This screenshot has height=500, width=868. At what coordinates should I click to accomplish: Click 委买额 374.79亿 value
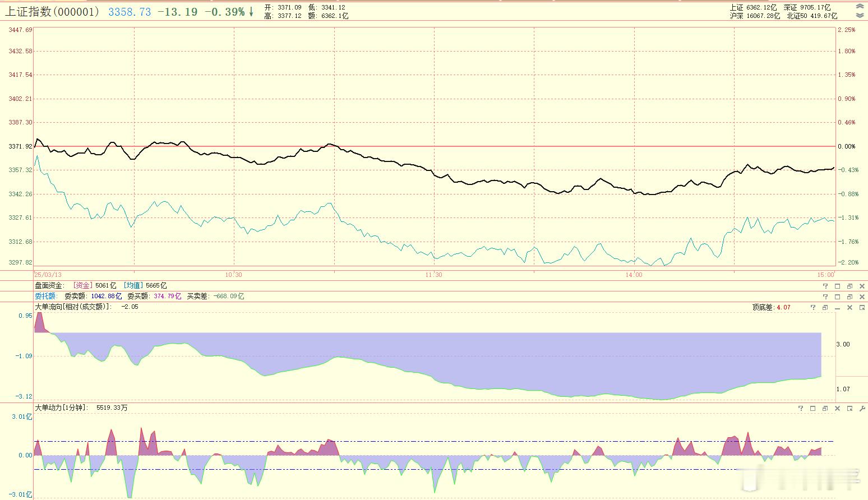(x=154, y=297)
